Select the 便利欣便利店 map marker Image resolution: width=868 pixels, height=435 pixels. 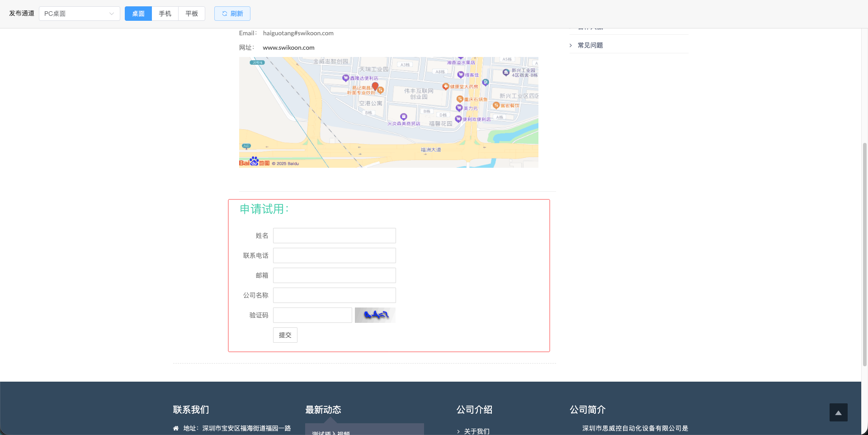[x=458, y=119]
